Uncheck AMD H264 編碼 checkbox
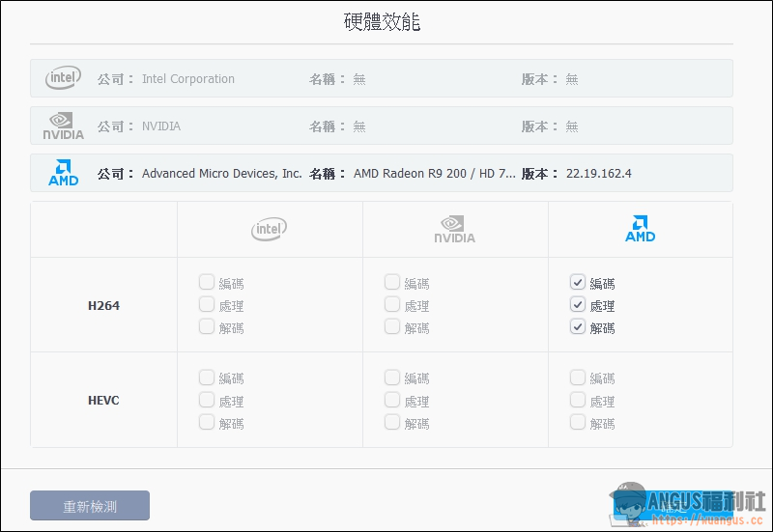The height and width of the screenshot is (532, 773). click(x=577, y=282)
